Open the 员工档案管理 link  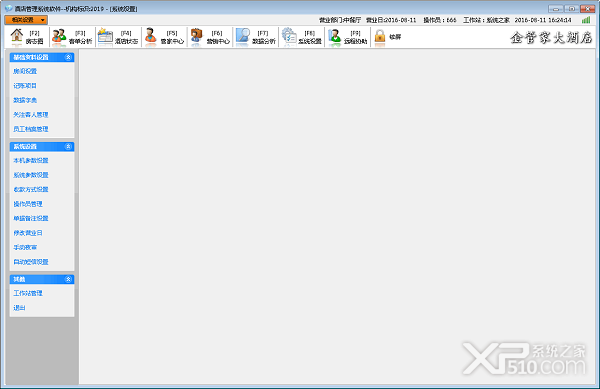click(x=31, y=129)
